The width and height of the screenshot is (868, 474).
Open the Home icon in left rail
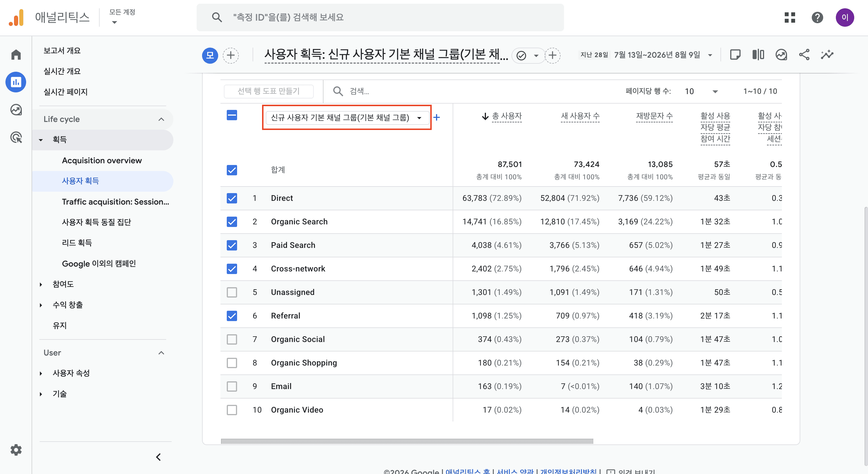click(x=16, y=55)
